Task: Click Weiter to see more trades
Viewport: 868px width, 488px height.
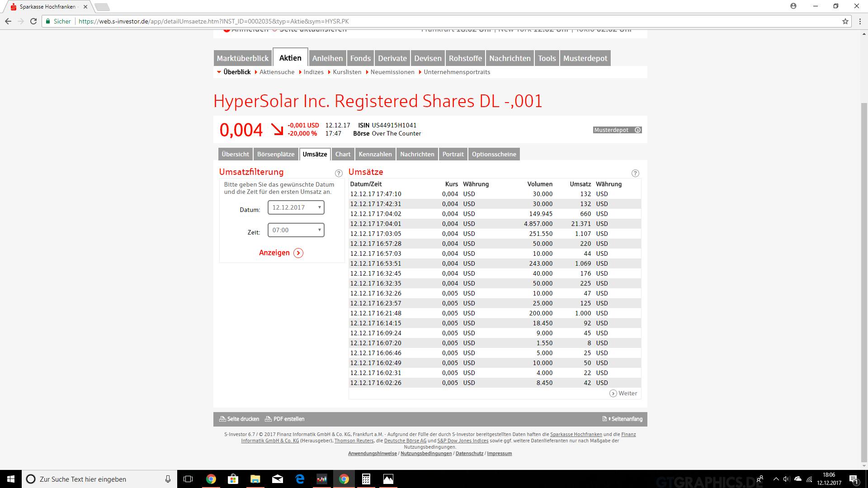Action: [x=624, y=393]
